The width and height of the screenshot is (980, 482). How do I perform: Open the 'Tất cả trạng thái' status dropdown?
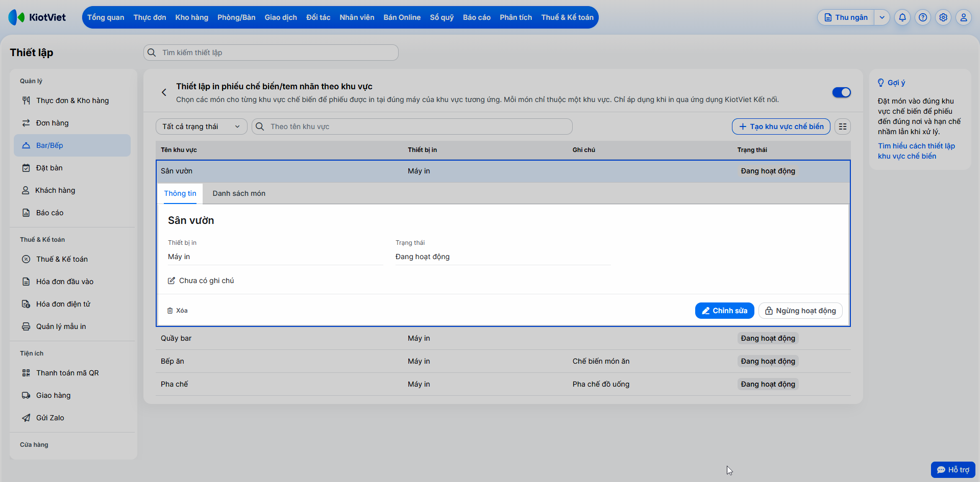pyautogui.click(x=202, y=126)
